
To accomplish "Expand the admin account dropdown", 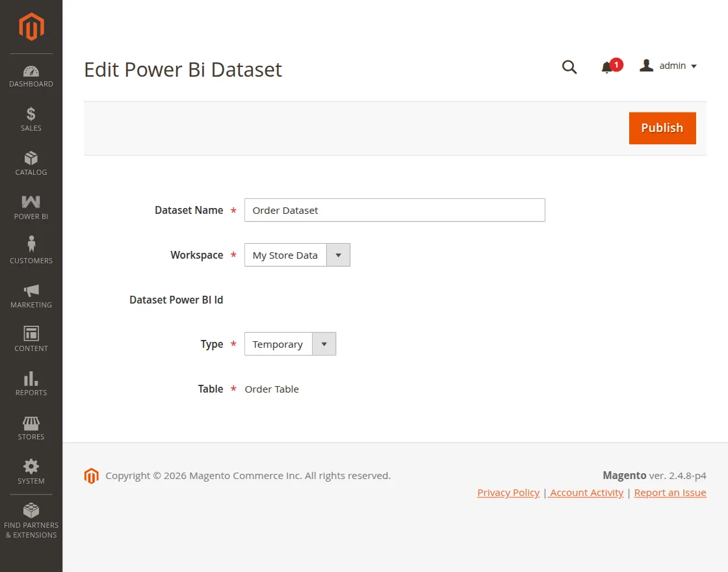I will [x=668, y=66].
